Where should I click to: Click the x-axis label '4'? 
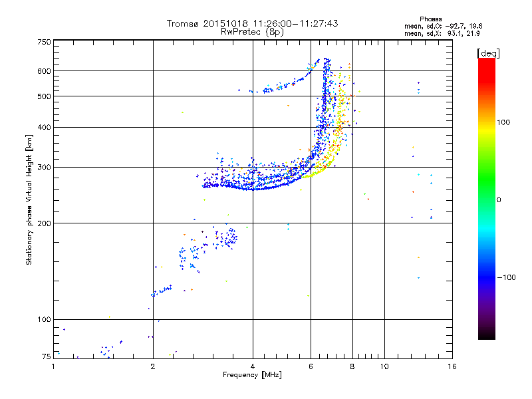pyautogui.click(x=253, y=366)
